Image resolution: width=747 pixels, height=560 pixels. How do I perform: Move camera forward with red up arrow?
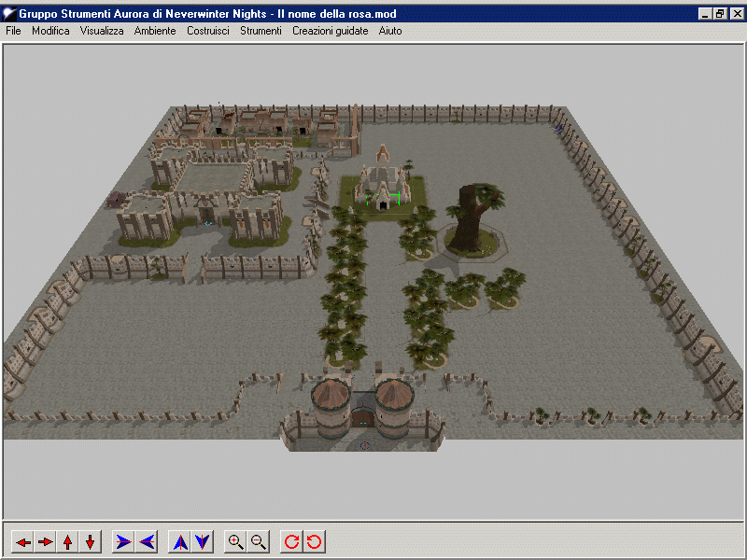click(x=67, y=542)
